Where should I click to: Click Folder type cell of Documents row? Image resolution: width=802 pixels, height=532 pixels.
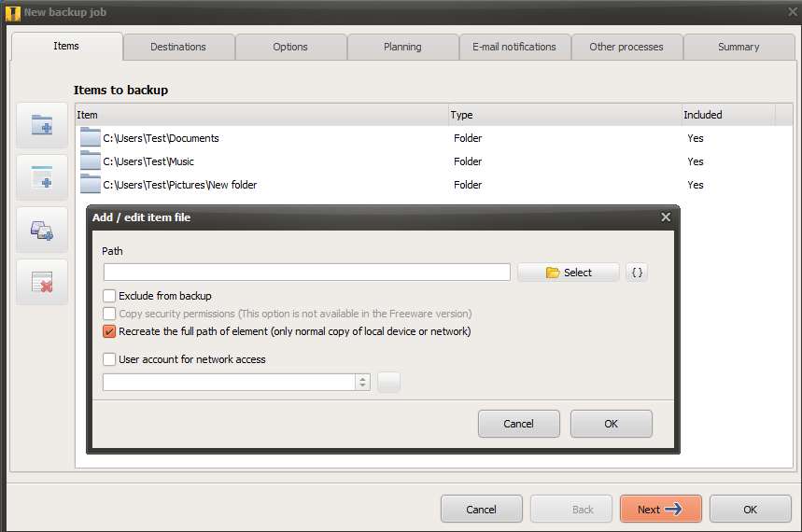(x=468, y=138)
